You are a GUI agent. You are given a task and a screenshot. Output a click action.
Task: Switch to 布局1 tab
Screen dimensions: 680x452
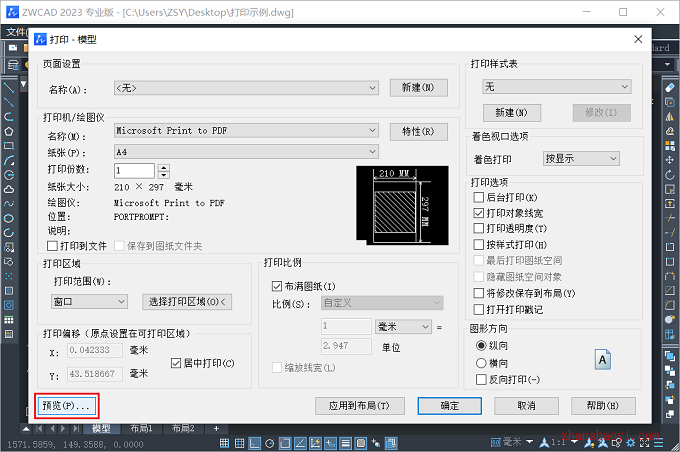tap(141, 429)
